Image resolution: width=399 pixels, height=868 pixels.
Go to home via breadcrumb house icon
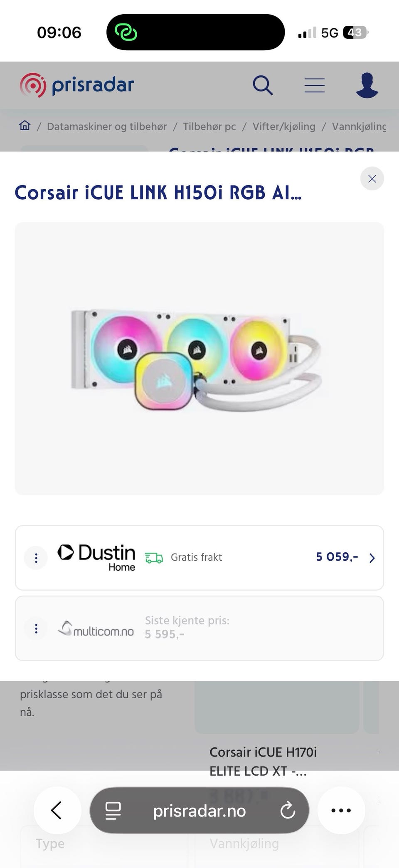pos(25,126)
